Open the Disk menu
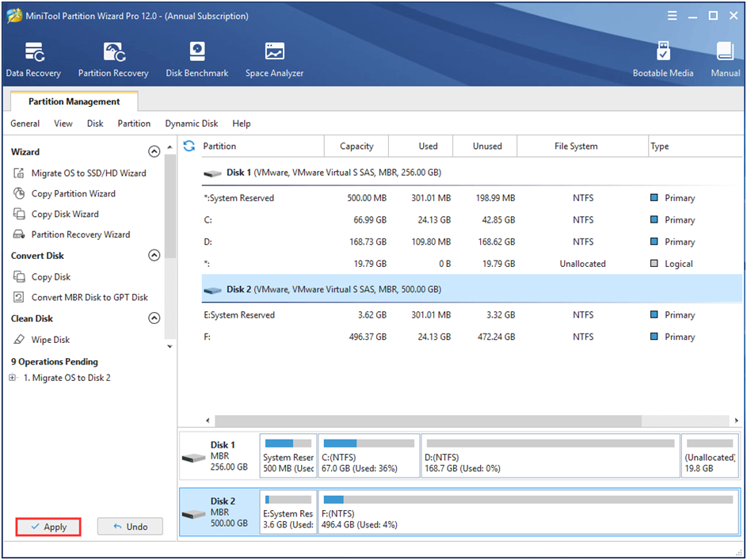747x560 pixels. 95,124
